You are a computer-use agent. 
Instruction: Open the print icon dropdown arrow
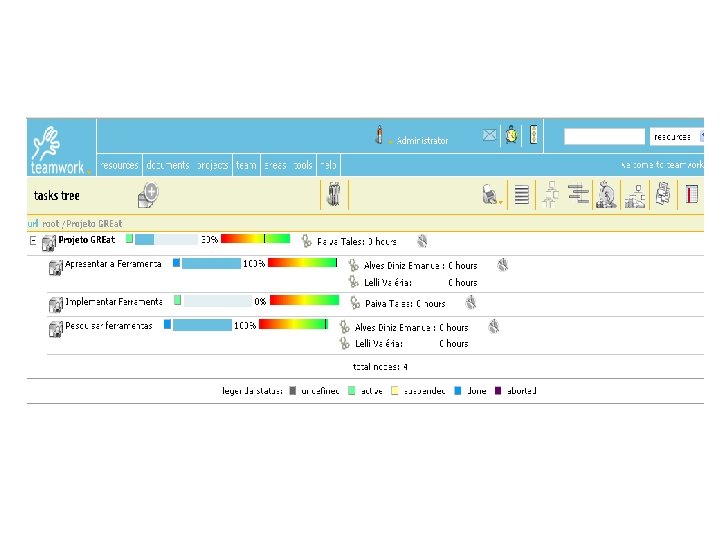pos(501,202)
